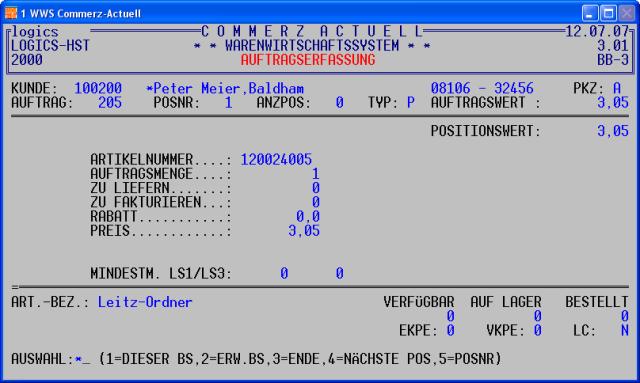Click the red AUFTRAGSERFASSUNG heading
This screenshot has width=640, height=383.
pyautogui.click(x=308, y=60)
